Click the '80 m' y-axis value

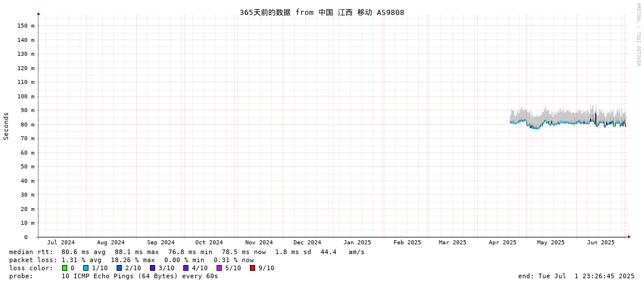28,125
